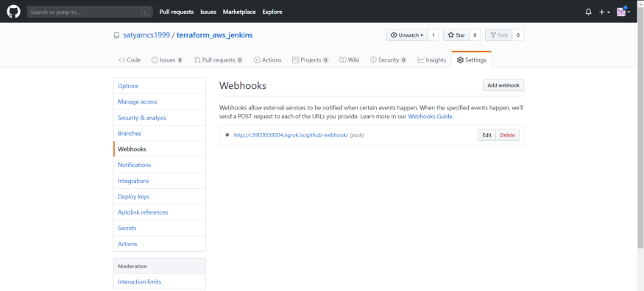The height and width of the screenshot is (291, 644).
Task: Open Actions in the settings sidebar
Action: [x=160, y=244]
